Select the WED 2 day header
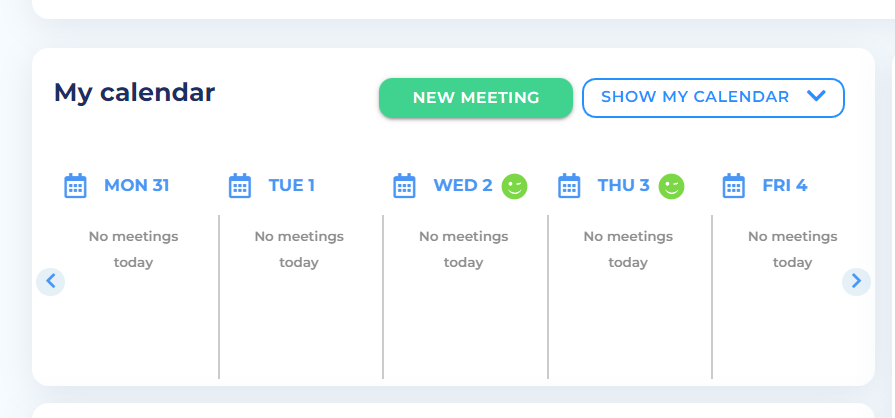The height and width of the screenshot is (418, 895). [x=463, y=186]
